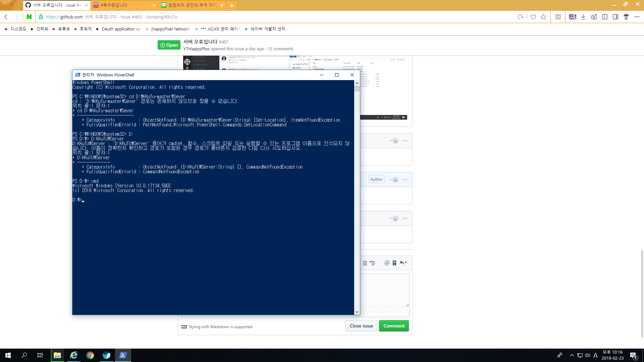
Task: Click the Comment button
Action: (x=394, y=325)
